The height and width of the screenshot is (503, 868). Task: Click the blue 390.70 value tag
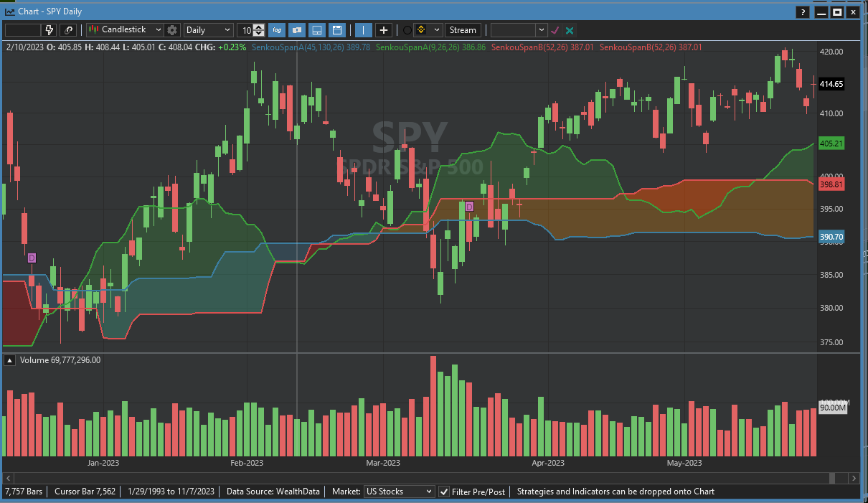click(x=831, y=237)
